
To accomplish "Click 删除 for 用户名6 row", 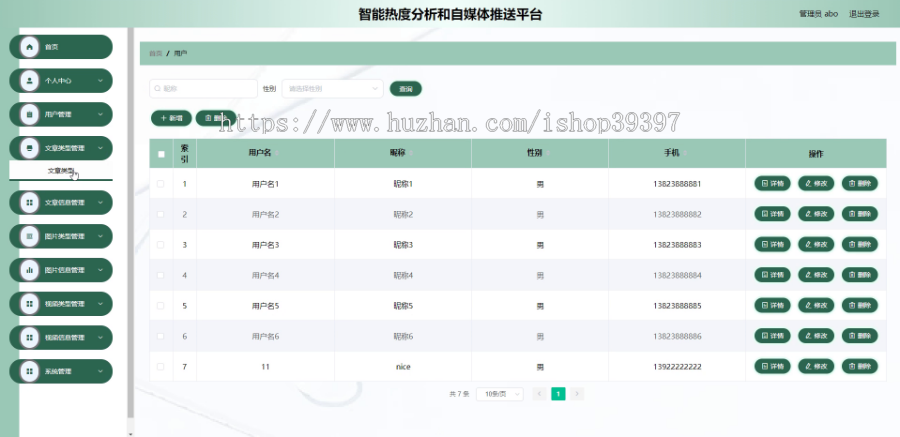I will pos(860,336).
